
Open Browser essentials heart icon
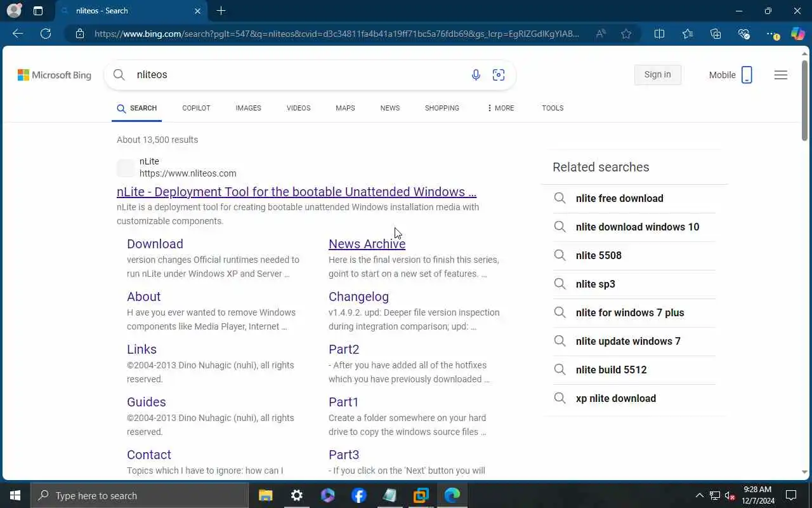743,34
